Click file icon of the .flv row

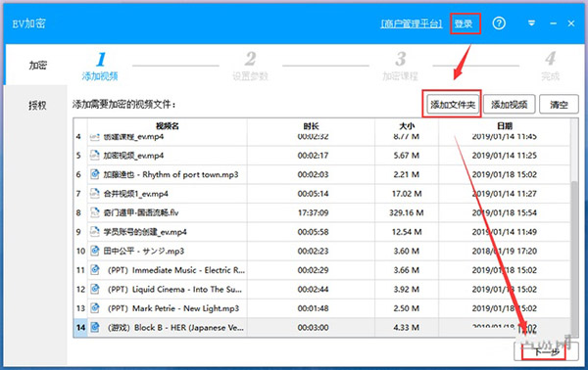coord(95,212)
